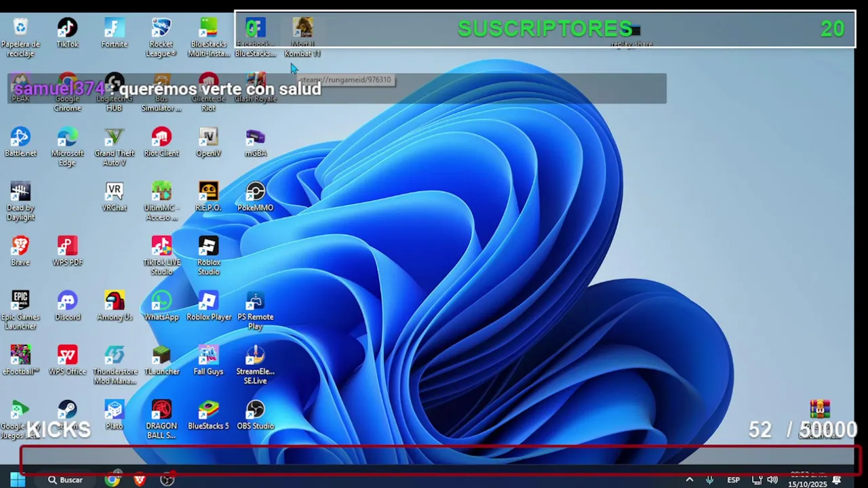Screen dimensions: 868x488
Task: Select Thunderstore Mod Manager icon
Action: point(114,365)
